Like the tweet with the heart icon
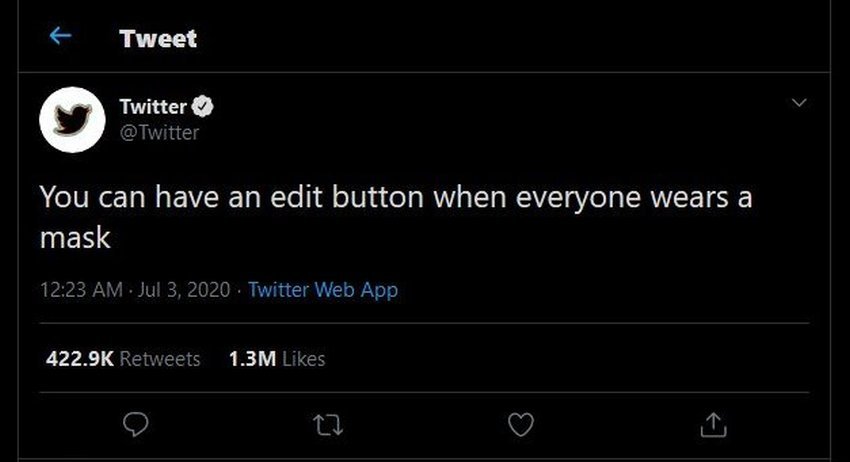This screenshot has width=850, height=462. click(x=521, y=425)
